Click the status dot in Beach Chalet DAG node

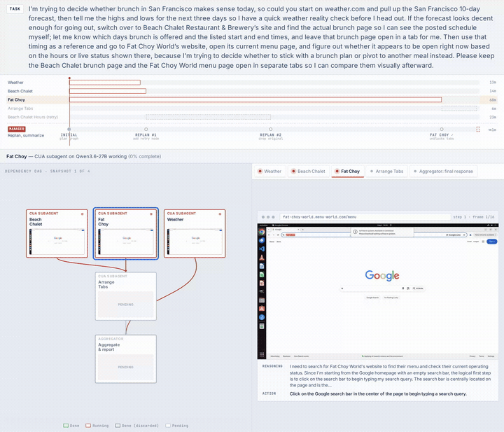(x=83, y=214)
